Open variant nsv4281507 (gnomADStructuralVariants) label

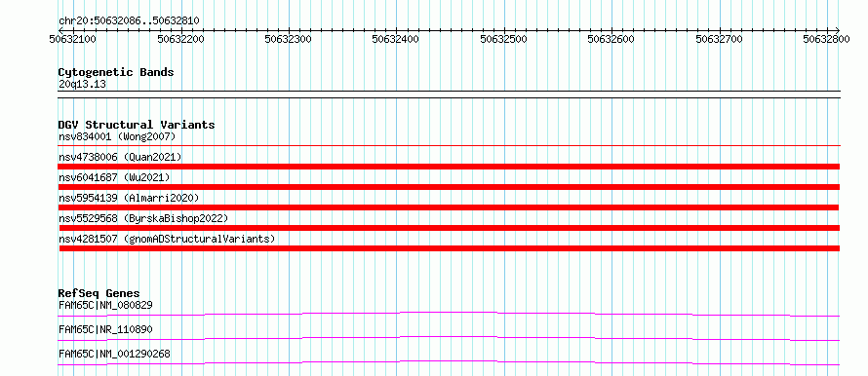click(x=167, y=239)
